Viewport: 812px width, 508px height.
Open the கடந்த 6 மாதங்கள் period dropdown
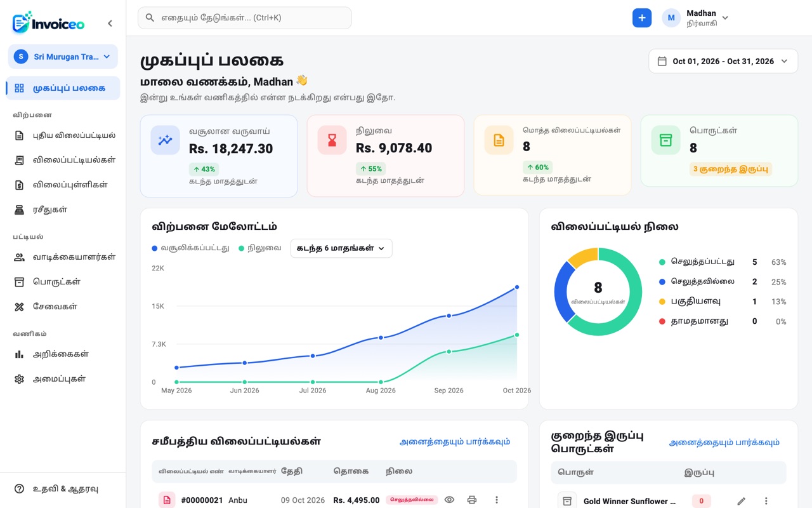point(341,248)
